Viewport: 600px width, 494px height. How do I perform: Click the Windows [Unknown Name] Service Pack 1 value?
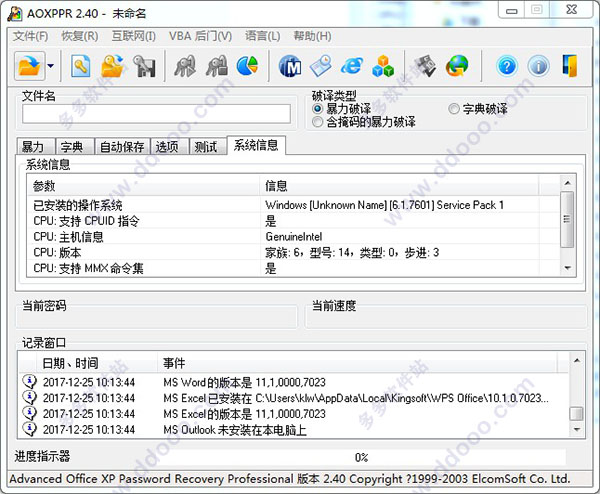point(384,205)
